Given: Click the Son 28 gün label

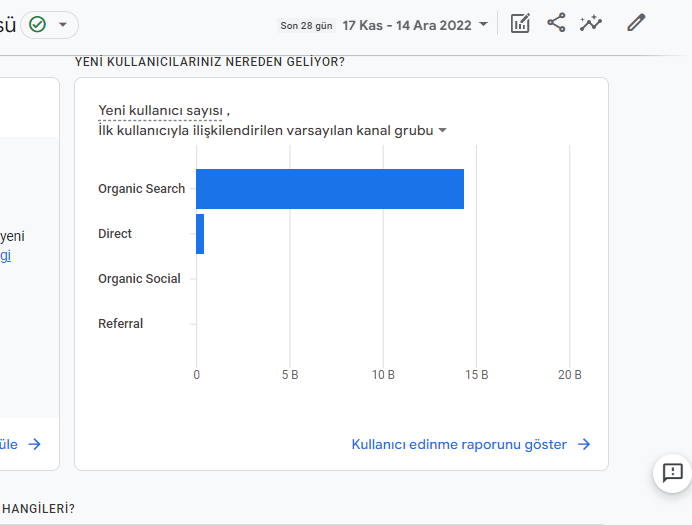Looking at the screenshot, I should (x=306, y=26).
